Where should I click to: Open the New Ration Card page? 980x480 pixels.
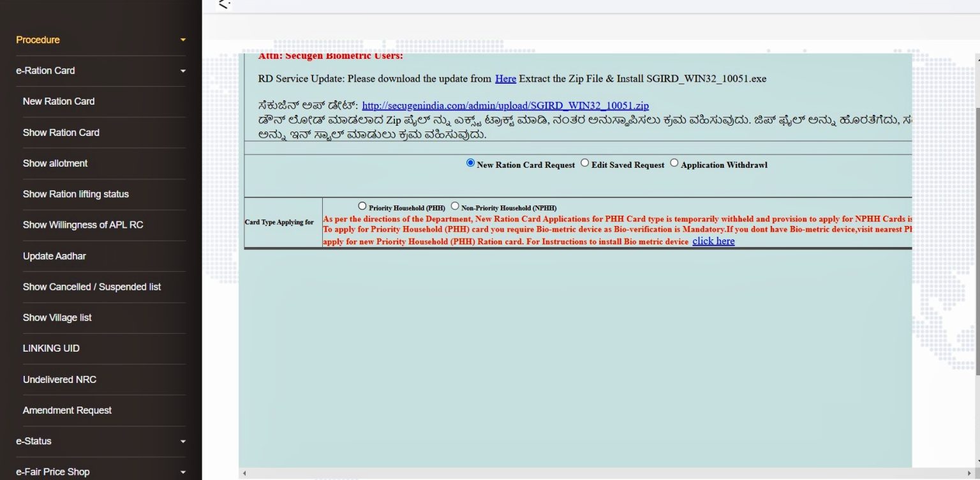pyautogui.click(x=59, y=101)
